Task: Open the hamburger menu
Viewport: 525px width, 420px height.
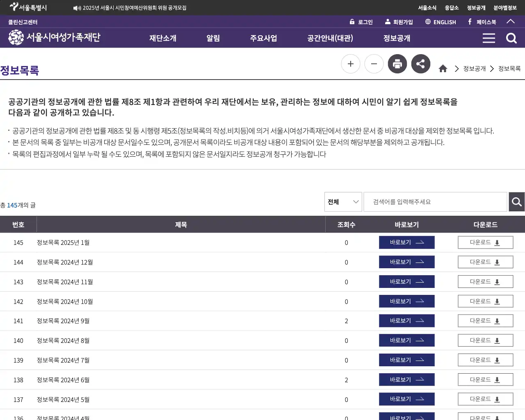Action: pos(488,38)
